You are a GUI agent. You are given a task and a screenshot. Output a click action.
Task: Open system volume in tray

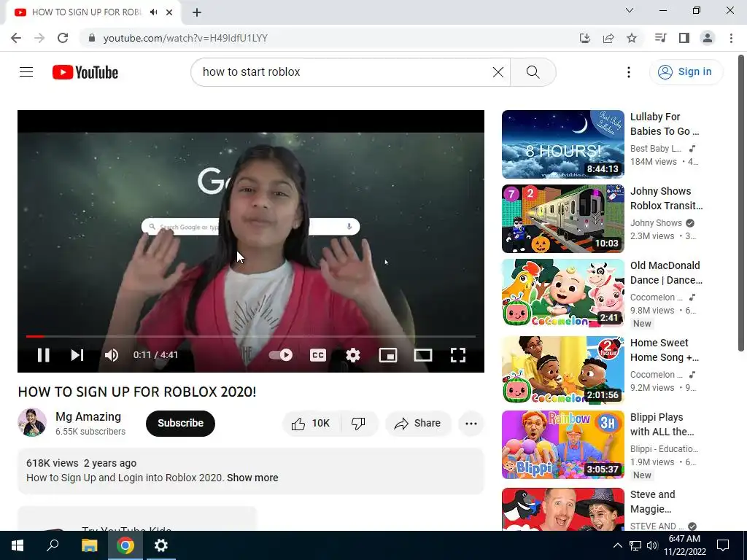pos(652,545)
